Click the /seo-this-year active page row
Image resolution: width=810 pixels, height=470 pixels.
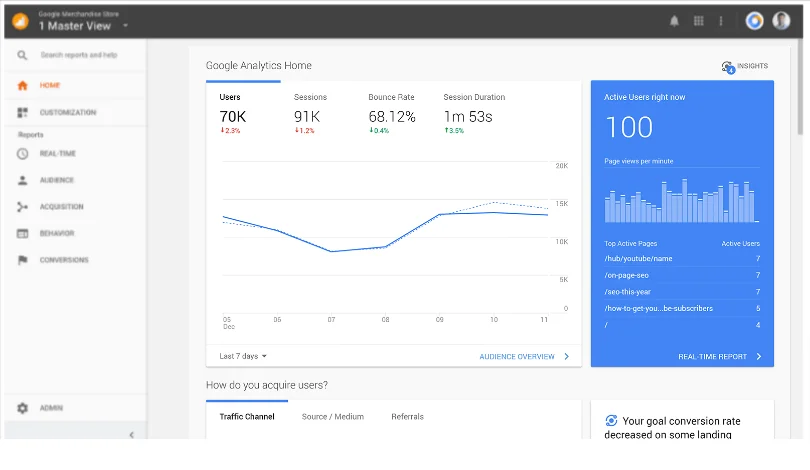coord(682,292)
